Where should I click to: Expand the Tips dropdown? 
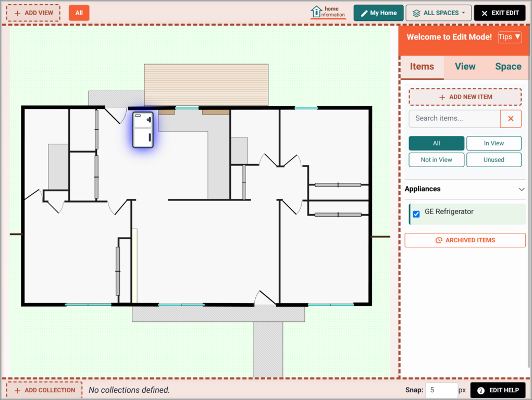[509, 37]
